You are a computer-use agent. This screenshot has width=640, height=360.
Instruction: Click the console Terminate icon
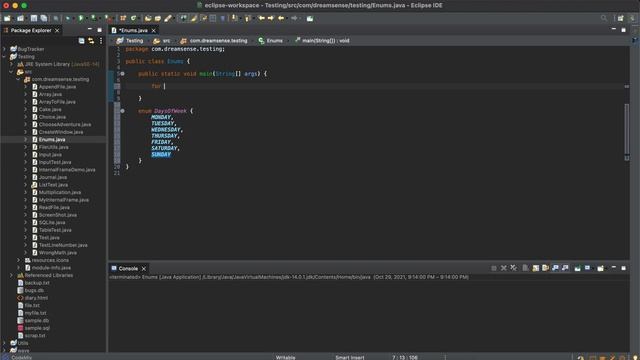[494, 268]
